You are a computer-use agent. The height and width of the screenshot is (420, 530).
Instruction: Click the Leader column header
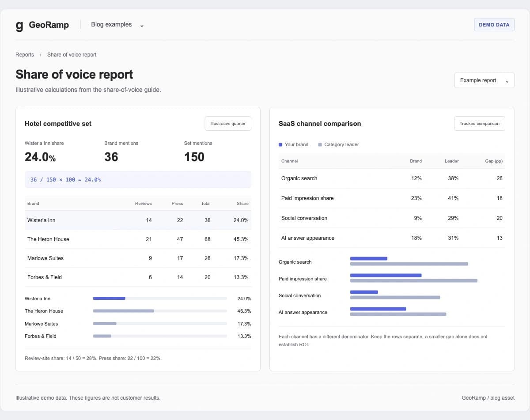(451, 161)
